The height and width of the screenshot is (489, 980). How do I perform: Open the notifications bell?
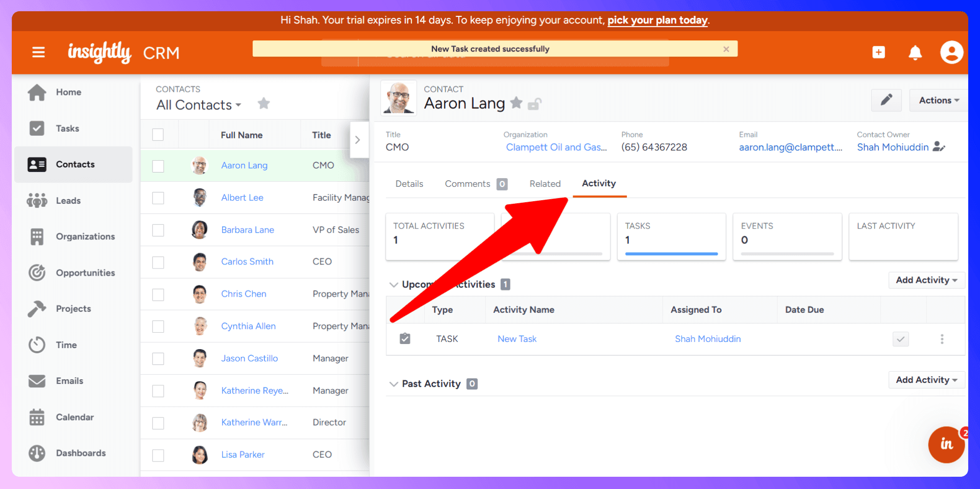coord(915,52)
